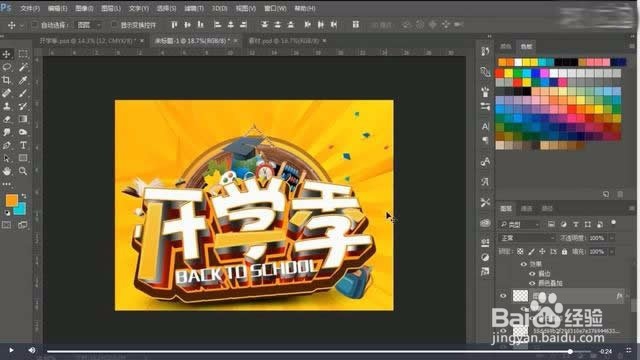Select the Path Selection arrow tool

pyautogui.click(x=7, y=158)
